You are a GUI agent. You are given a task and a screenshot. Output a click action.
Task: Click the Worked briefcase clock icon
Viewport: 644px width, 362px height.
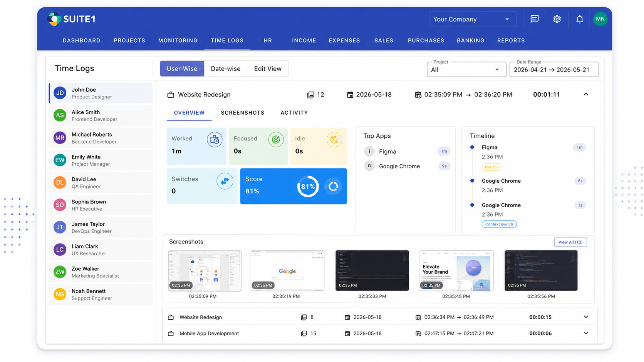click(215, 140)
